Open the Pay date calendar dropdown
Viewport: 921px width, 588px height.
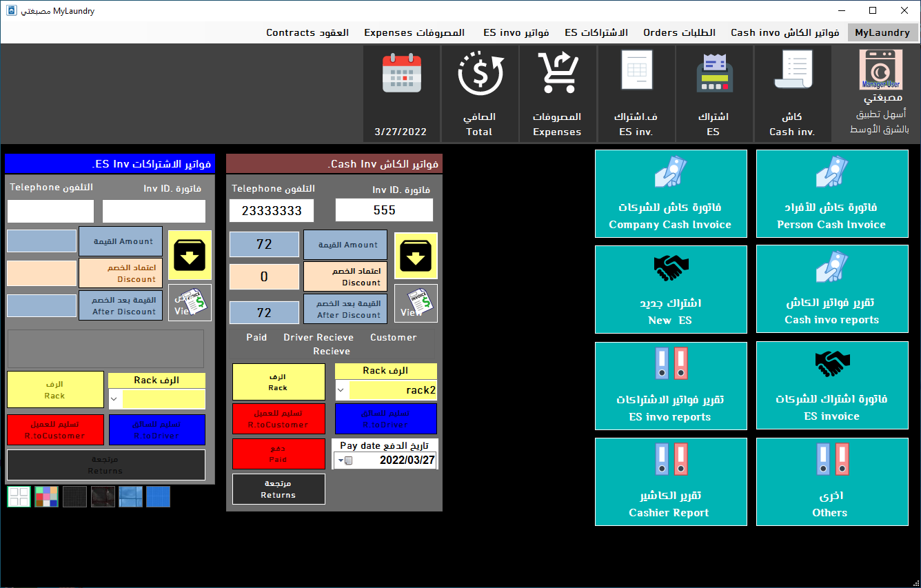click(x=344, y=460)
